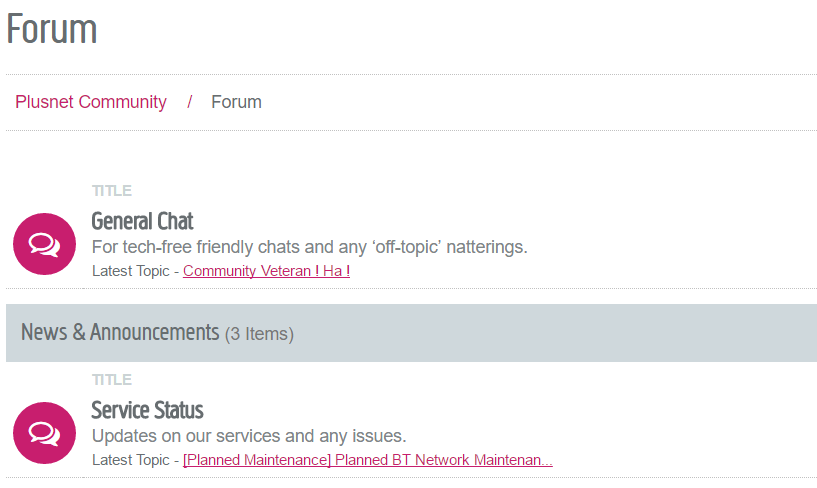Click the TITLE header above General Chat

pos(112,191)
